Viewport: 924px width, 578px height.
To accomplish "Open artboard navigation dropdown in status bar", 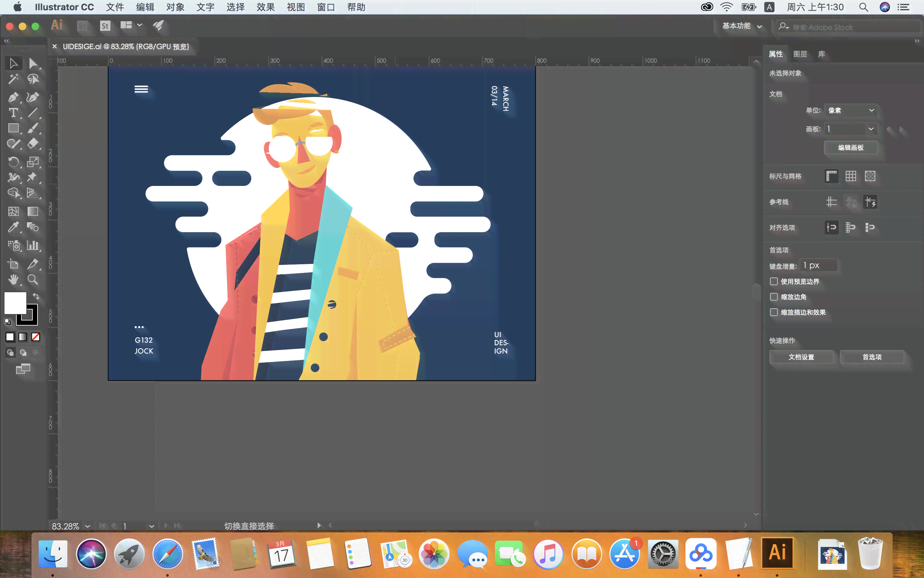I will click(x=151, y=526).
